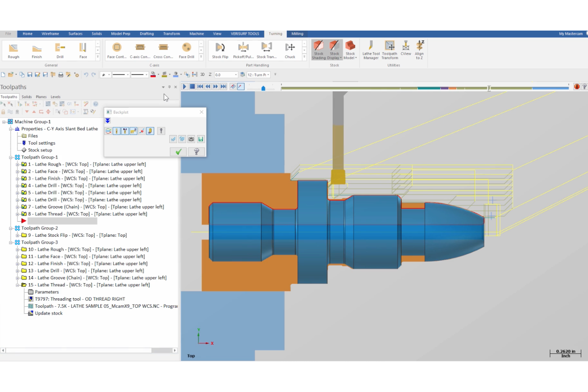Open the Face Contour C-axis toolpath
588x392 pixels.
pos(117,51)
